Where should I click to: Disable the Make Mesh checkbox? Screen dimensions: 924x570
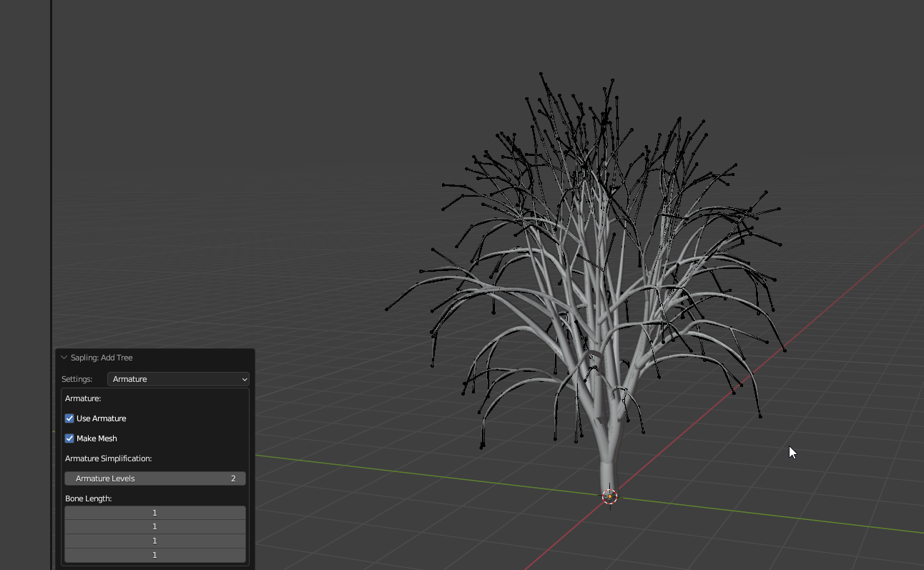point(69,438)
